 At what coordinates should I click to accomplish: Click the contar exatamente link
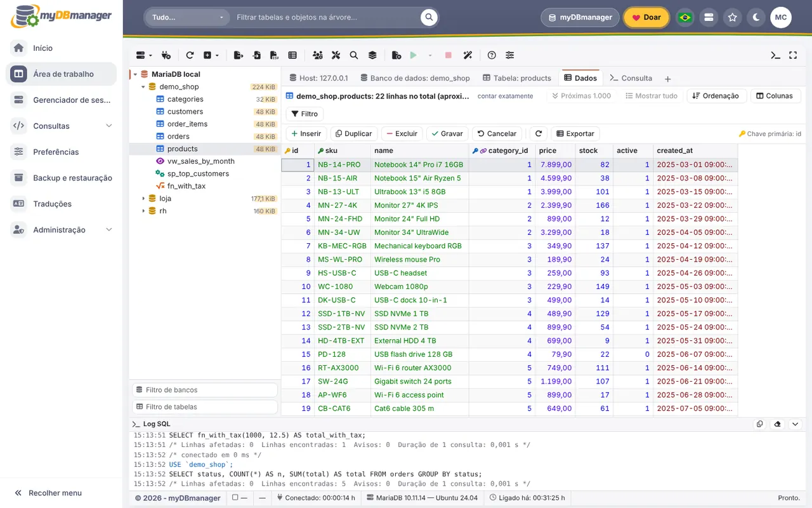coord(505,96)
